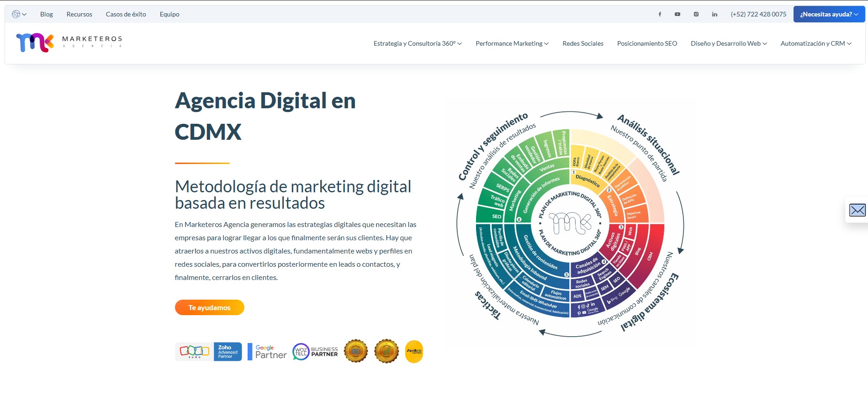Image resolution: width=868 pixels, height=417 pixels.
Task: Call the (+52) 722 428 0075 number
Action: point(758,14)
